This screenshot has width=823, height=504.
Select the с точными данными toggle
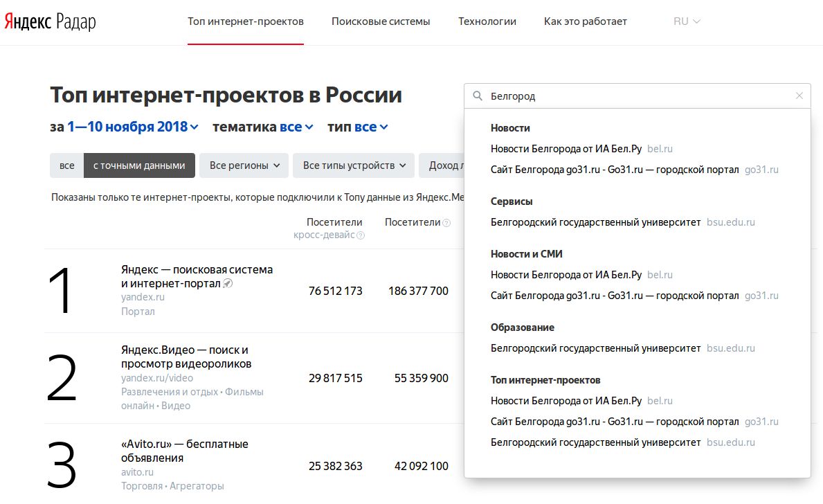pyautogui.click(x=139, y=165)
